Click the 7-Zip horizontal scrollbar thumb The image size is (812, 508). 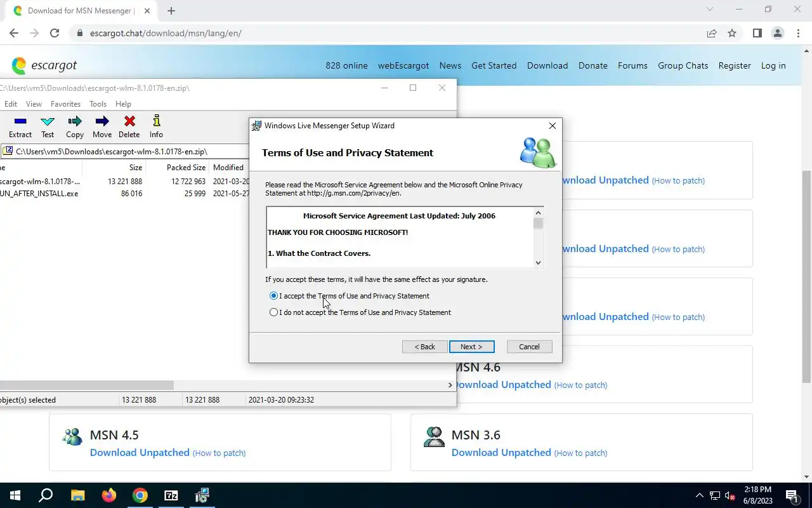click(86, 385)
